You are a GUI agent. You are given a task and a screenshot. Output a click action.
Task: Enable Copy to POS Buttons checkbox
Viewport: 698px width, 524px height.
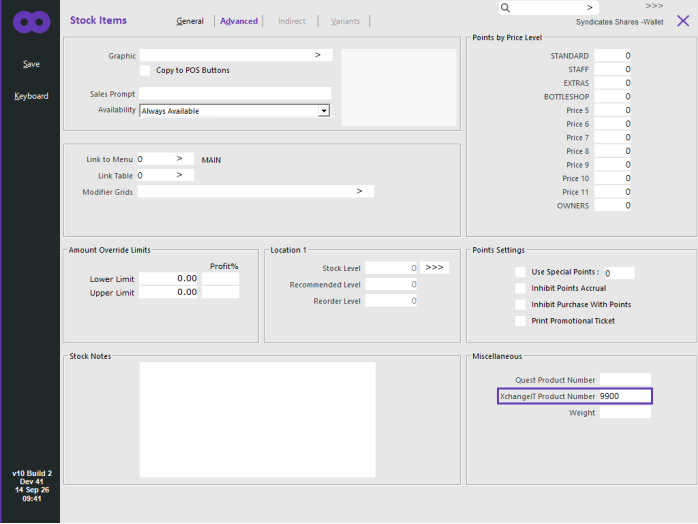145,70
